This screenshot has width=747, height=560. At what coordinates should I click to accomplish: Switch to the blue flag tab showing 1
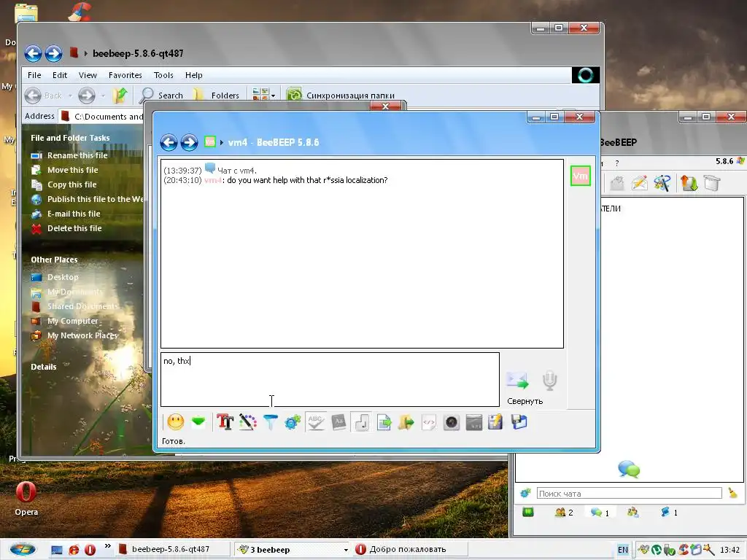click(669, 513)
